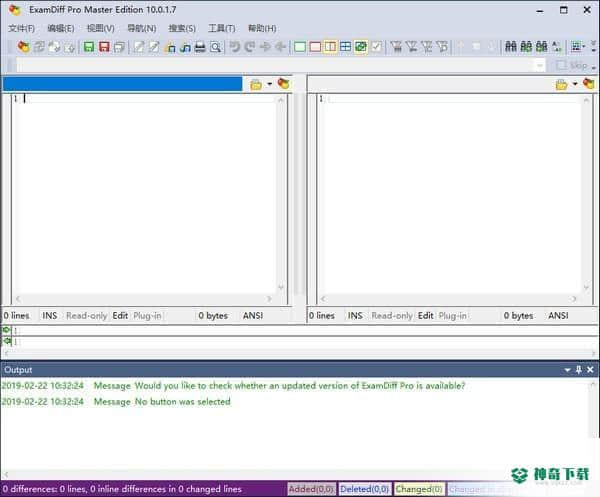Expand the search combo box dropdown arrow
This screenshot has height=497, width=600.
pos(540,65)
